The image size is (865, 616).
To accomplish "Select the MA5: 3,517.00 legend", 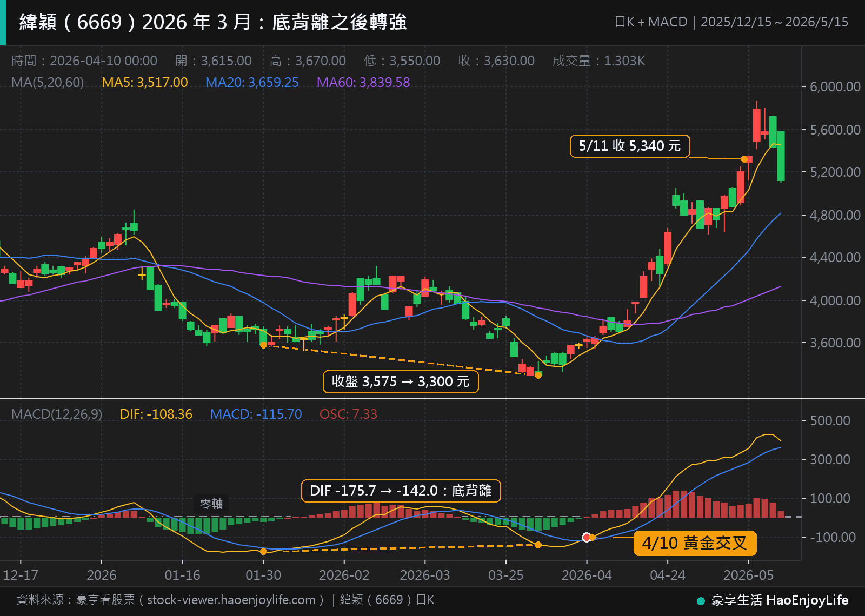I will coord(145,82).
